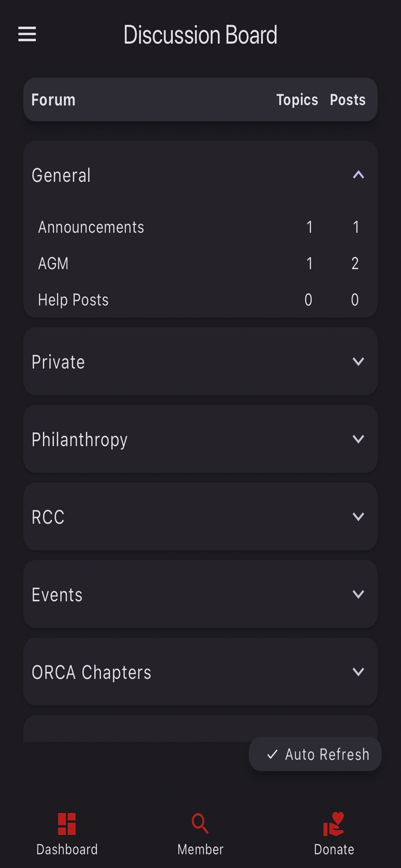This screenshot has width=401, height=868.
Task: Switch to the Member tab label
Action: pos(200,850)
